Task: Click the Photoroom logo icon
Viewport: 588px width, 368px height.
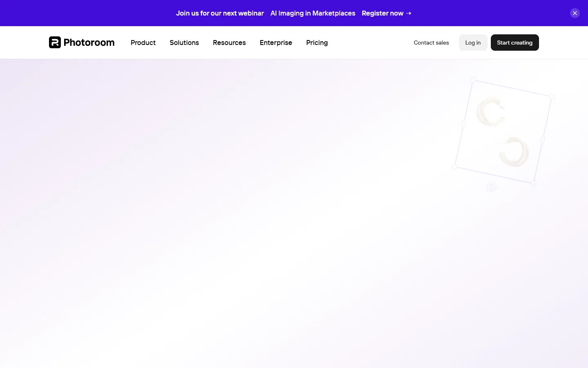Action: click(55, 43)
